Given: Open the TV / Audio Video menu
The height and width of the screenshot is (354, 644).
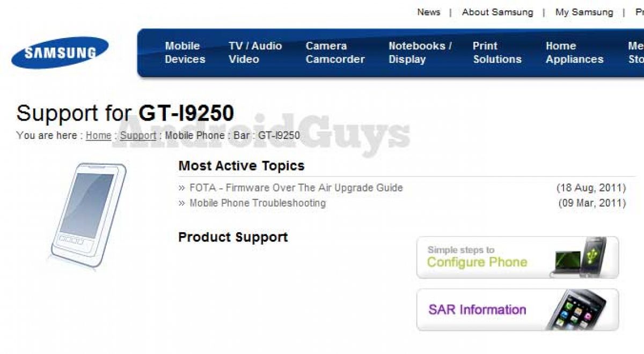Looking at the screenshot, I should [x=255, y=53].
